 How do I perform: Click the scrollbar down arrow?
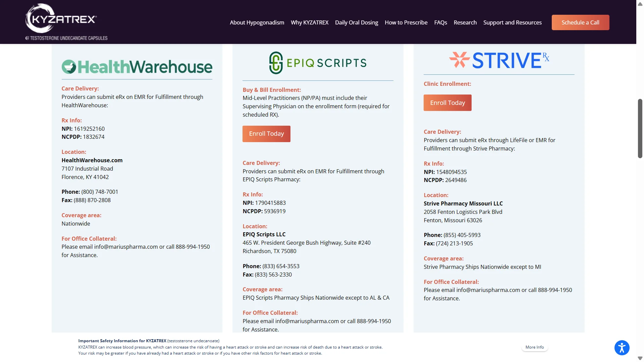point(640,358)
